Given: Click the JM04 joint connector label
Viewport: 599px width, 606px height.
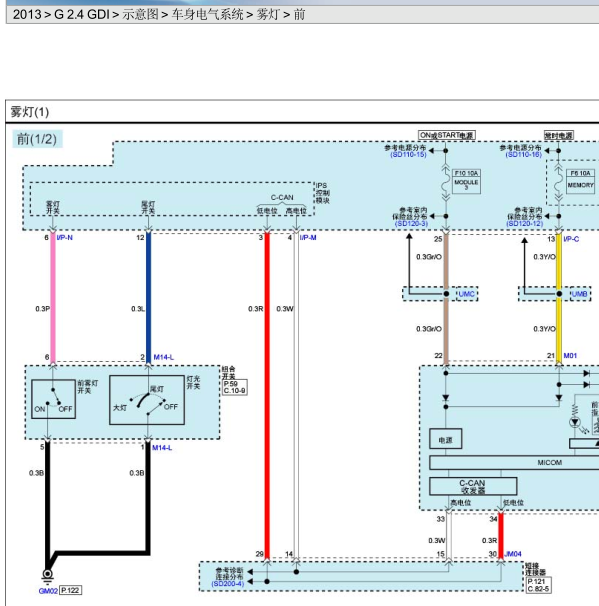Looking at the screenshot, I should click(513, 554).
